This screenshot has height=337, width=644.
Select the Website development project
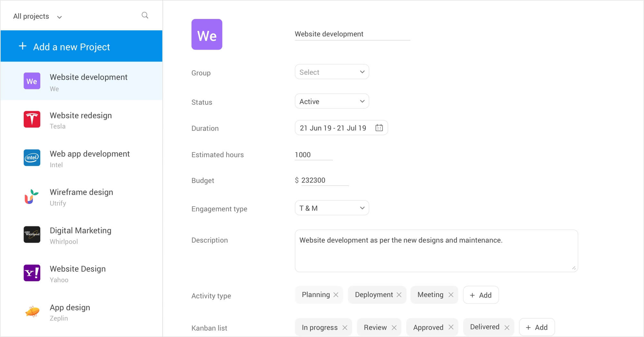click(x=81, y=81)
